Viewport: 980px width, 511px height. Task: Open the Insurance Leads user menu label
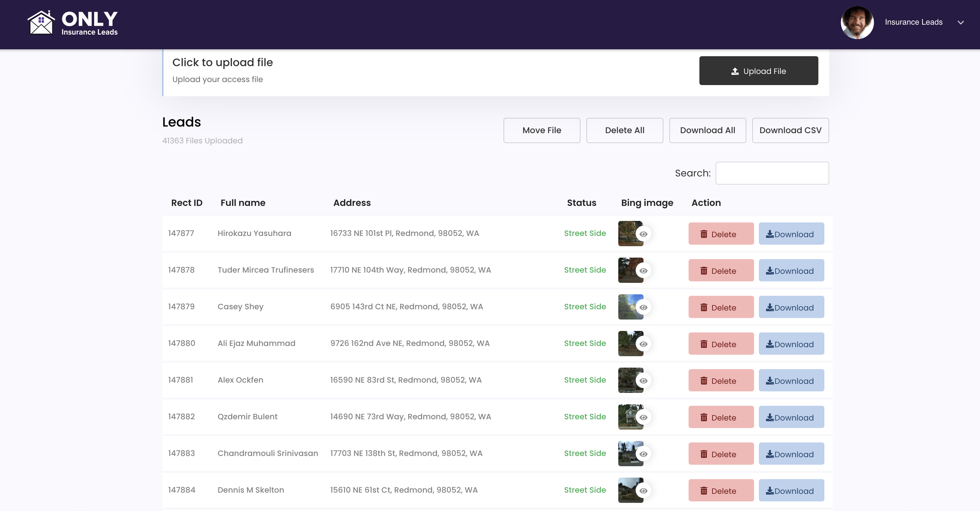[x=913, y=22]
